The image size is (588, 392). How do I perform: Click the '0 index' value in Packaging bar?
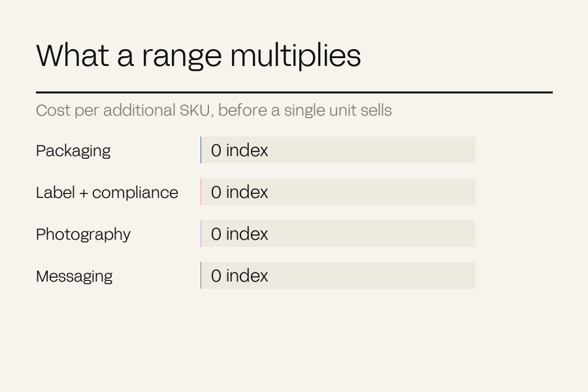tap(240, 150)
